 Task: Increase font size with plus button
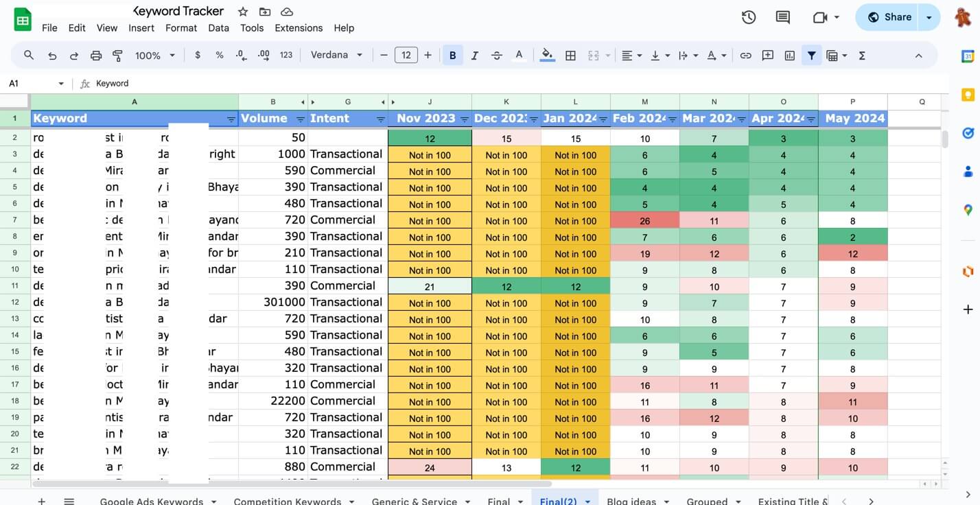[428, 55]
